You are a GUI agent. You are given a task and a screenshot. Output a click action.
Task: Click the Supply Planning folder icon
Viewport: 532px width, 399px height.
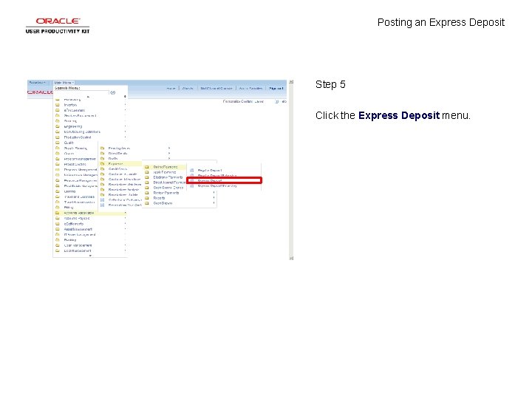click(x=58, y=148)
